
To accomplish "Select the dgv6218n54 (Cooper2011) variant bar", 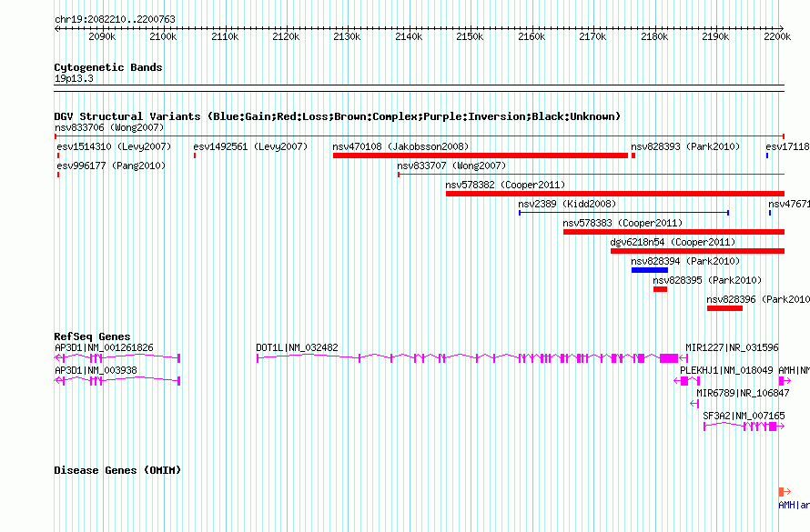I will pos(697,251).
